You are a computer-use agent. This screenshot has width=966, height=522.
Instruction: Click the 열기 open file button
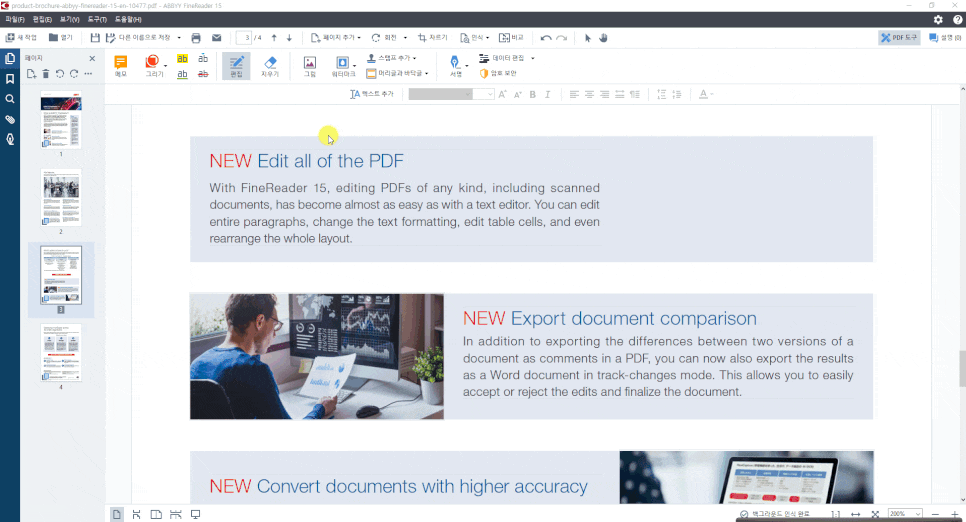click(60, 38)
